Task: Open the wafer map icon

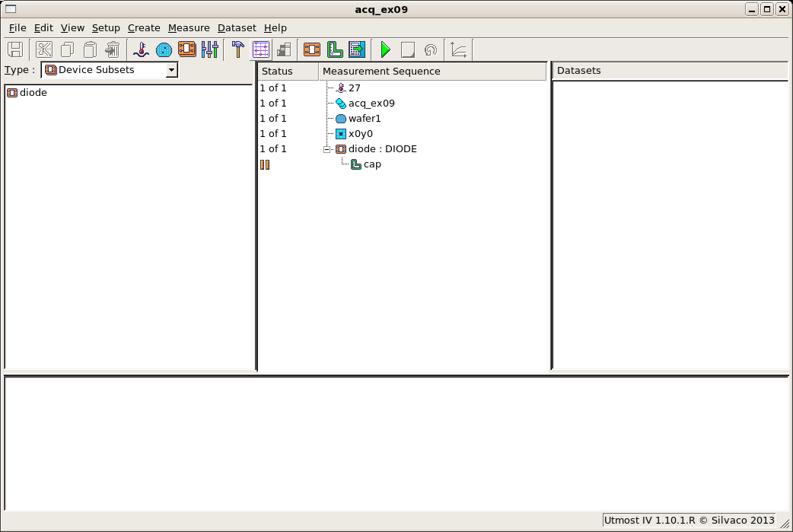Action: coord(164,49)
